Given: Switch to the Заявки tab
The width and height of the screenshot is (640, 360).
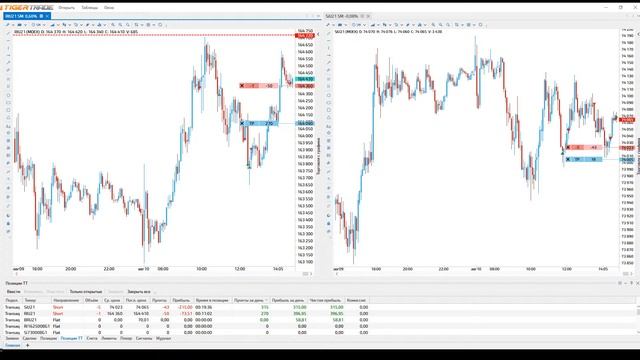Looking at the screenshot, I should [12, 338].
